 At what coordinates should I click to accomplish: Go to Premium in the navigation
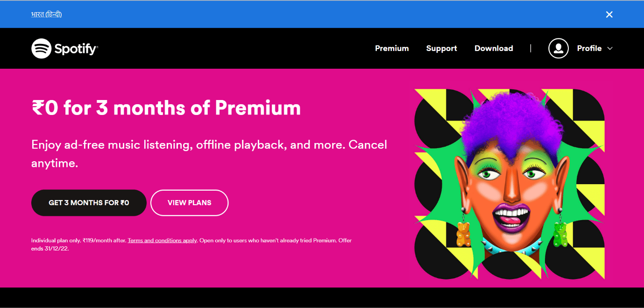point(392,49)
